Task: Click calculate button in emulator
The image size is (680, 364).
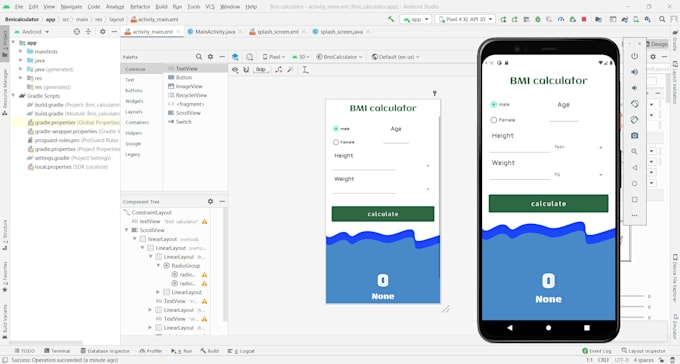Action: tap(548, 203)
